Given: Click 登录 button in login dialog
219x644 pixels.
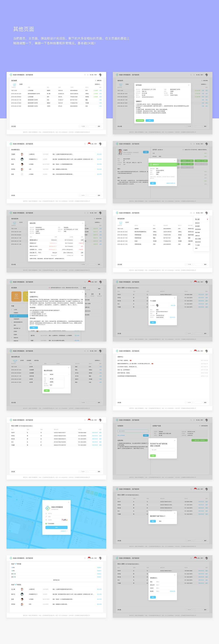Looking at the screenshot, I should coord(57,528).
